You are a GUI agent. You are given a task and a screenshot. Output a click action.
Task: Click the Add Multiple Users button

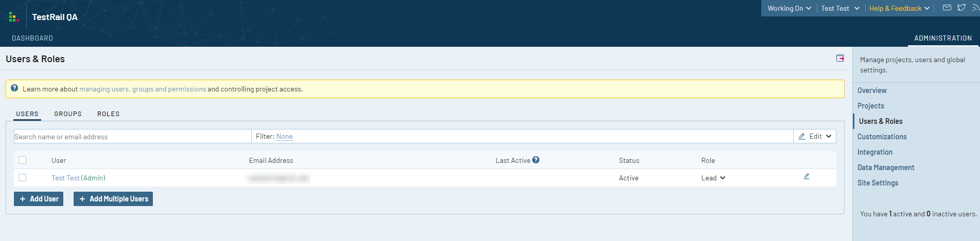[113, 199]
